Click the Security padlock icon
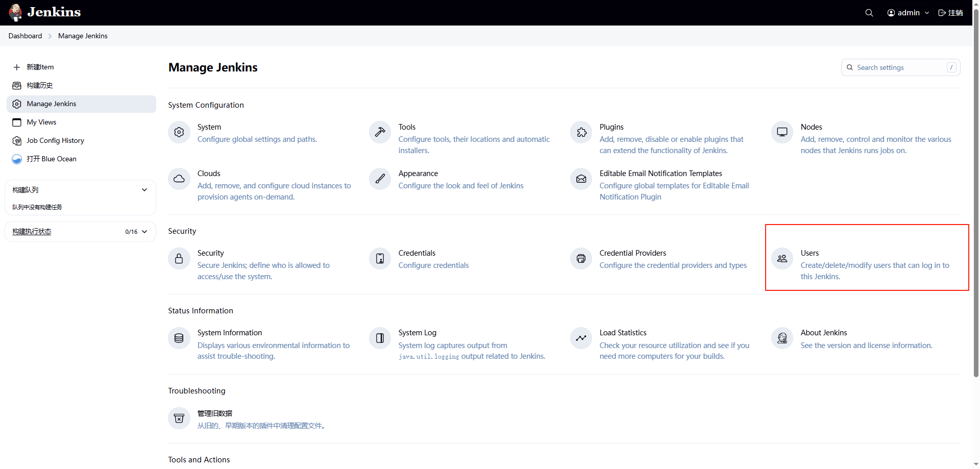Viewport: 980px width, 469px height. (x=179, y=259)
